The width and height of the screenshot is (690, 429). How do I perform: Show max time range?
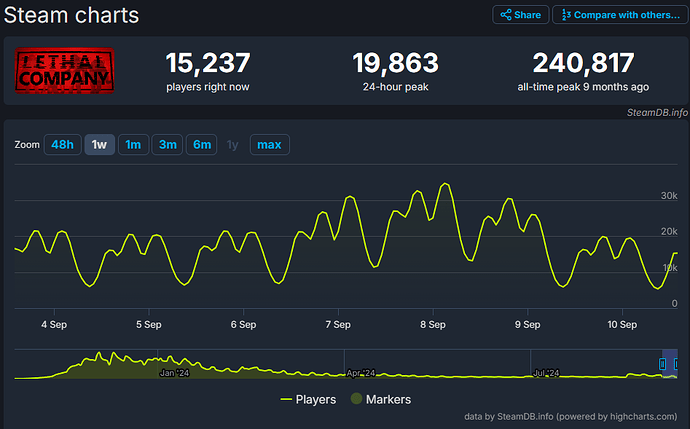click(269, 144)
